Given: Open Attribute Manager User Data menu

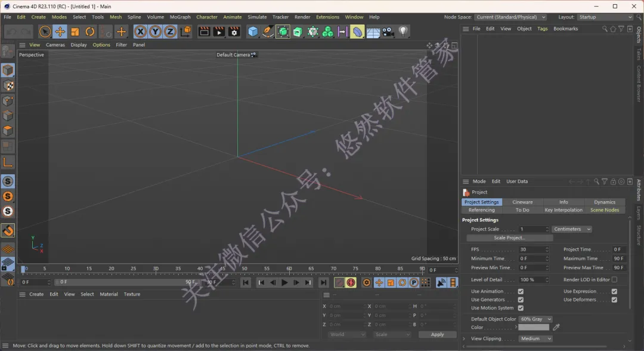Looking at the screenshot, I should 516,181.
